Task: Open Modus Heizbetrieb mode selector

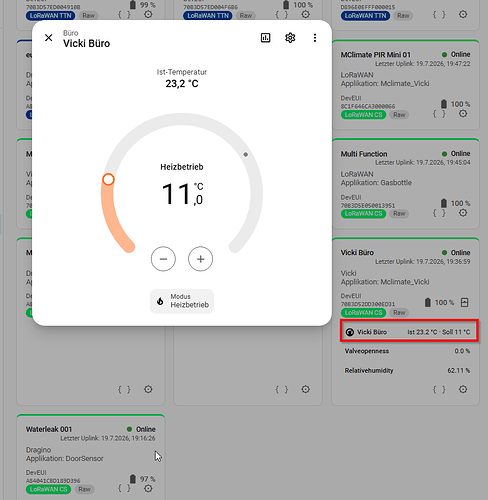Action: pyautogui.click(x=182, y=301)
